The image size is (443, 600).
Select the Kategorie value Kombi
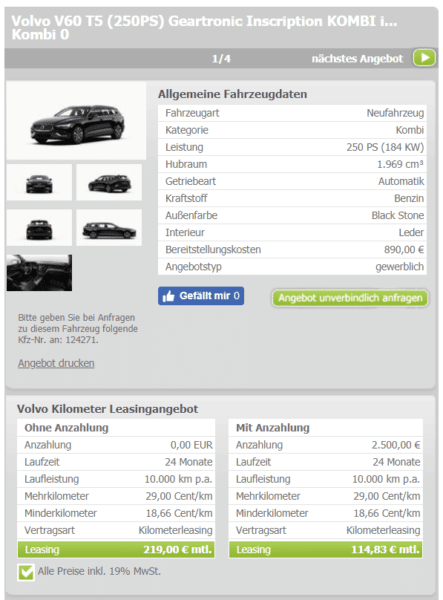coord(410,130)
